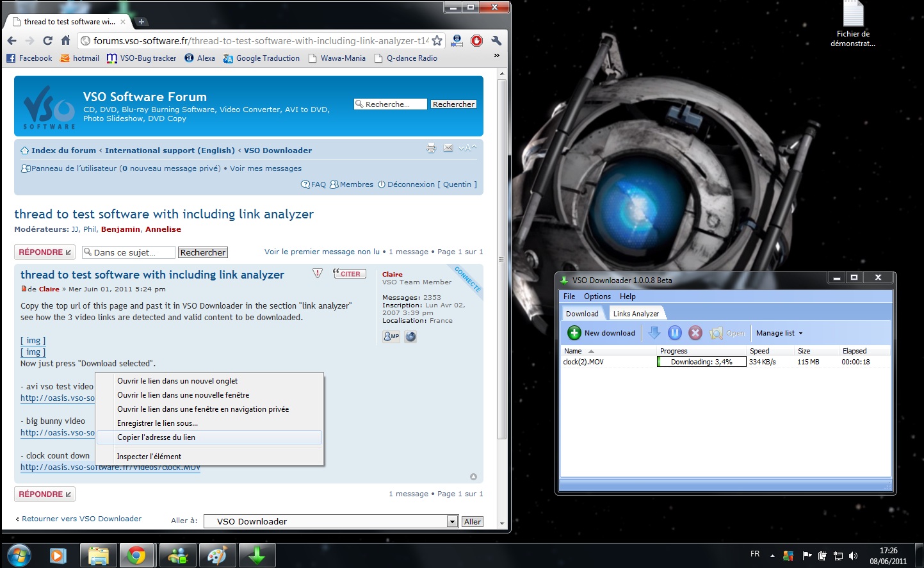The width and height of the screenshot is (924, 568).
Task: Go back with the Chrome back arrow
Action: [12, 40]
